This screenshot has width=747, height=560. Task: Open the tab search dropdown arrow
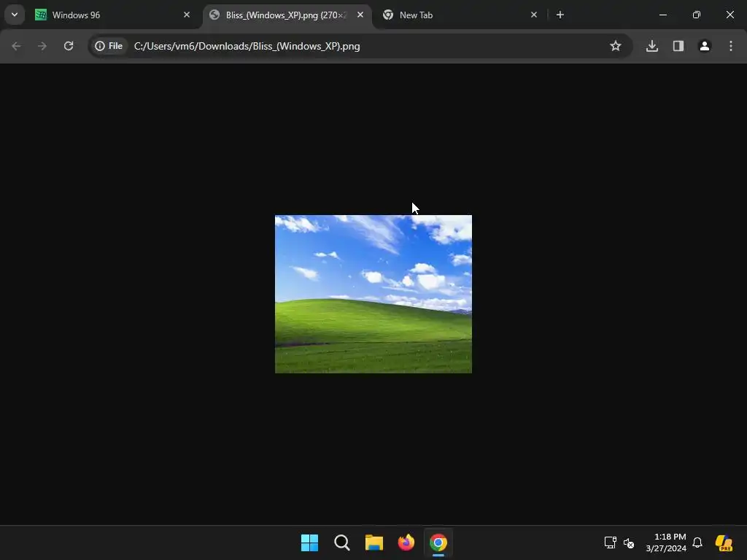pyautogui.click(x=15, y=15)
